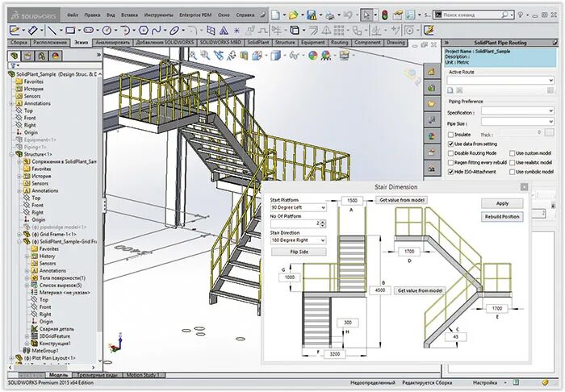Image resolution: width=565 pixels, height=392 pixels.
Task: Open the Инструменты menu
Action: pyautogui.click(x=158, y=15)
